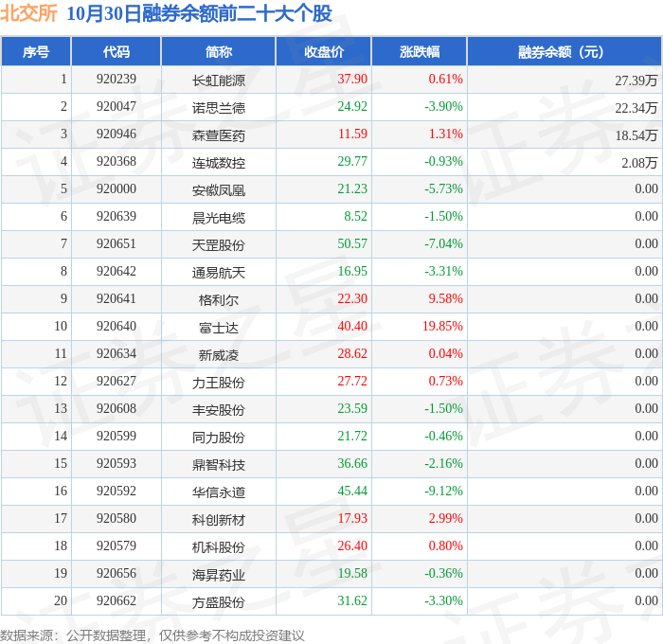
Task: Select stock name 力王股份
Action: click(x=219, y=383)
